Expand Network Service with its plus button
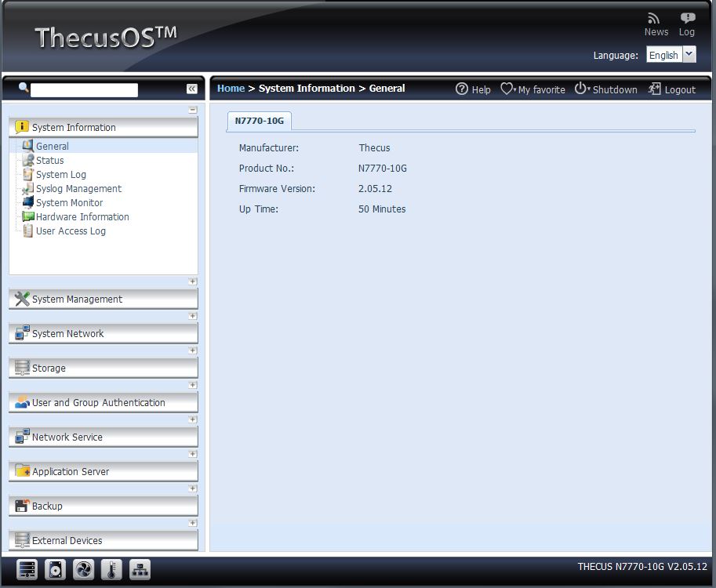 click(x=193, y=419)
